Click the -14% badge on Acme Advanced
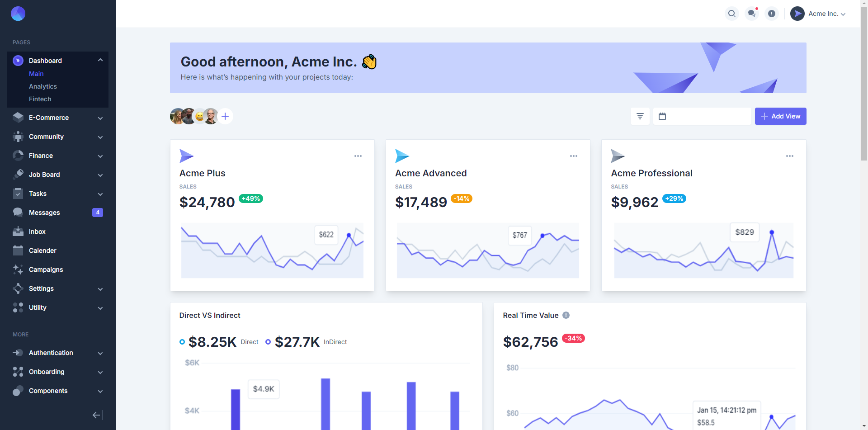 (x=462, y=198)
